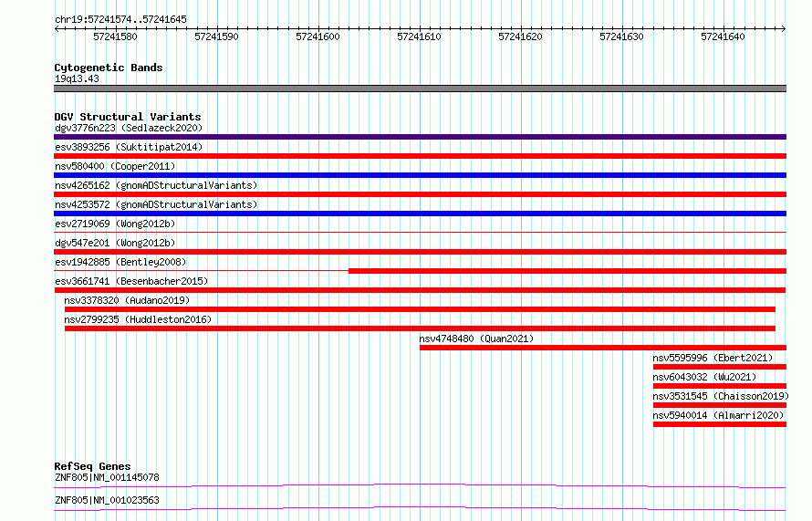Screen dimensions: 812x521
Task: Open gene ZNF805|NM_001023563 label
Action: click(107, 500)
